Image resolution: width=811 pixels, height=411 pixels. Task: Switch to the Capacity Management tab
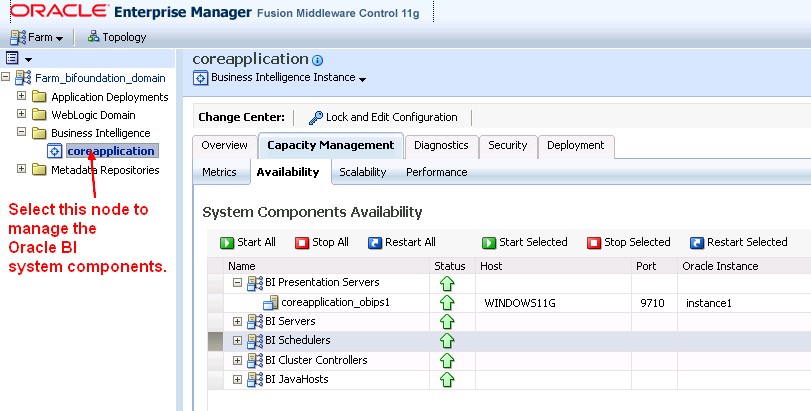(x=331, y=145)
